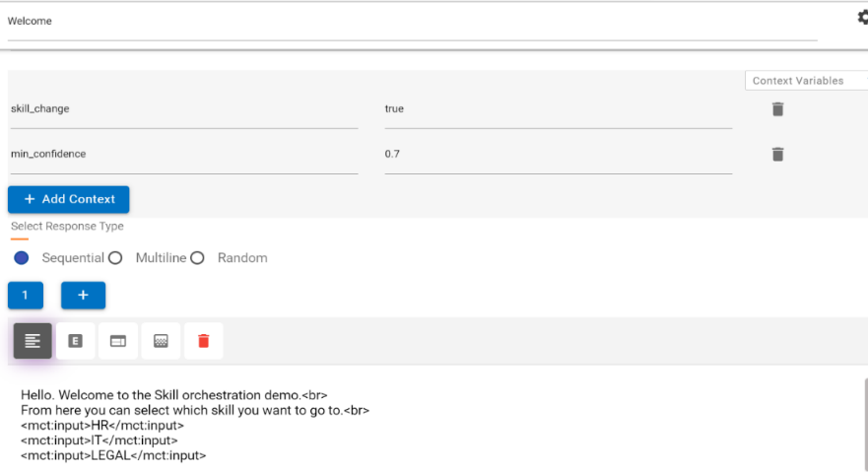
Task: Choose the Multiline radio option
Action: (115, 258)
